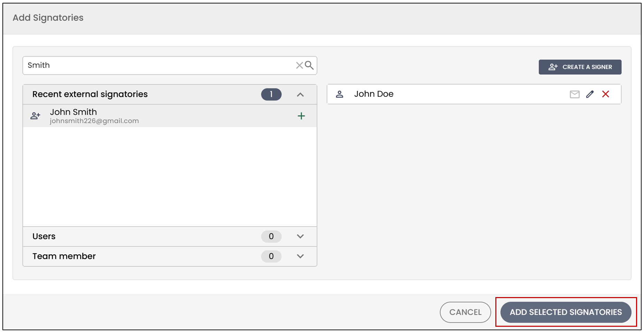Viewport: 644px width, 333px height.
Task: Focus the signatory search field
Action: pyautogui.click(x=159, y=65)
